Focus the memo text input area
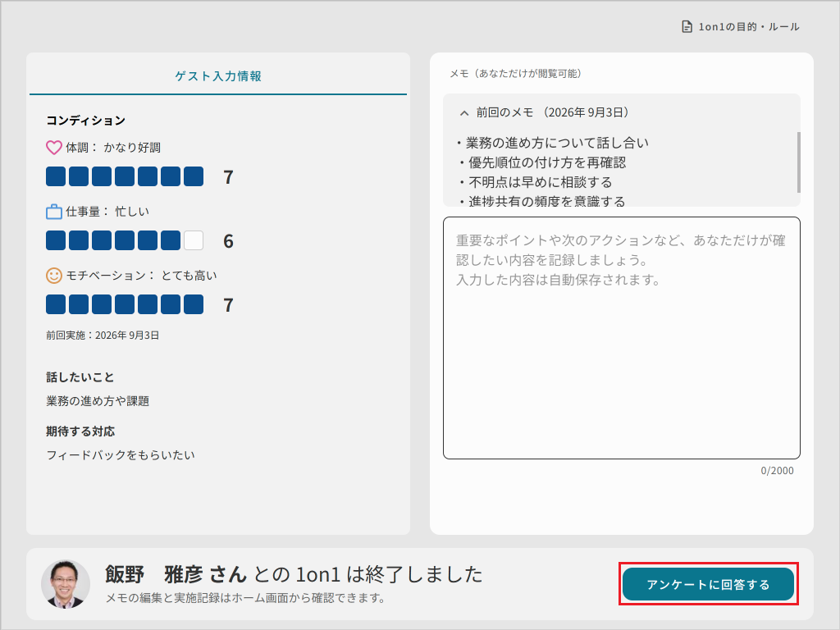 [x=622, y=338]
